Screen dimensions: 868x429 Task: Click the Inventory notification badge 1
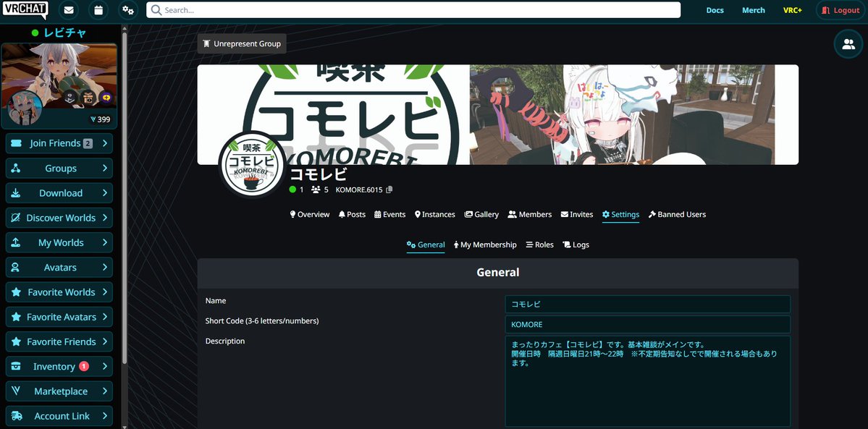point(83,366)
